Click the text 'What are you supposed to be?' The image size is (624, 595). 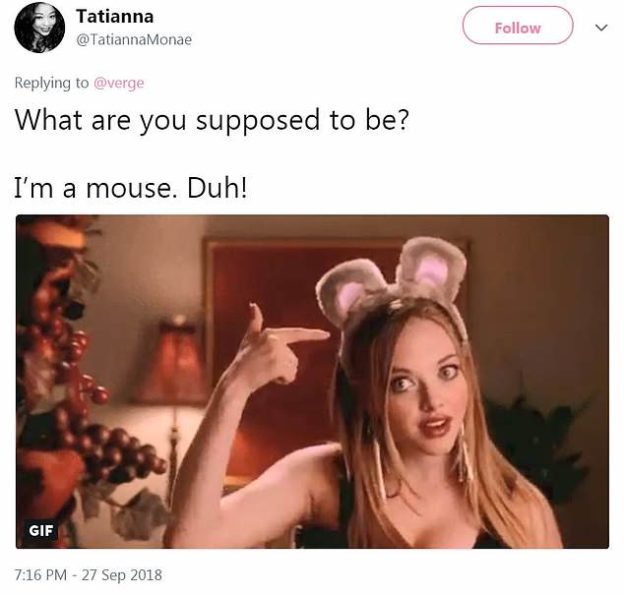pos(212,121)
